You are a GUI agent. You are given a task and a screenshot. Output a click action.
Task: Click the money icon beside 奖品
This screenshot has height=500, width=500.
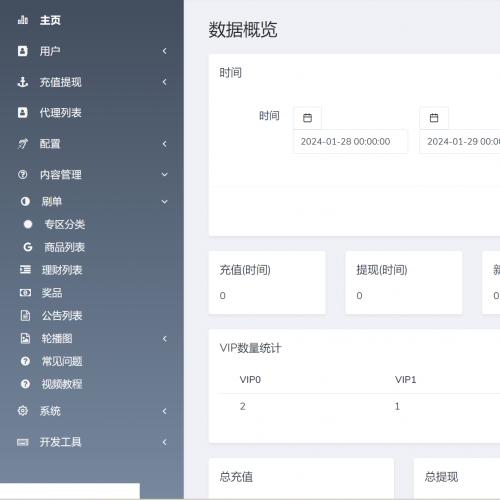[25, 293]
